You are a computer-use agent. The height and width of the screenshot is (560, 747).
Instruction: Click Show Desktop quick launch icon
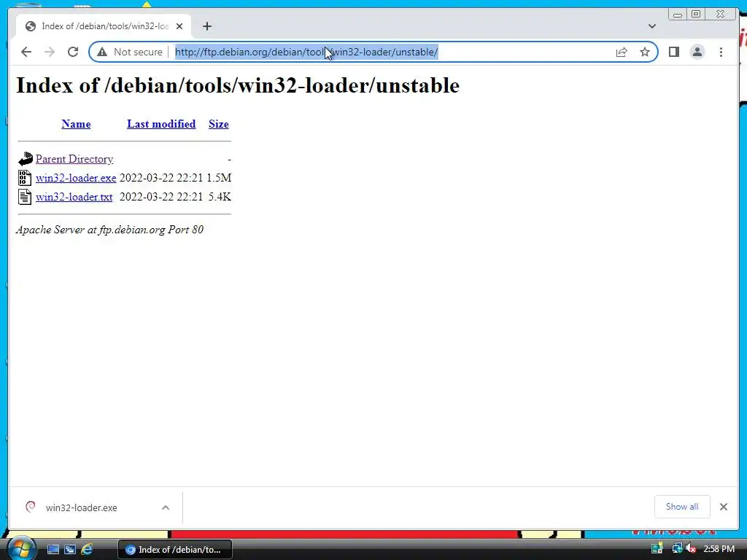click(53, 550)
